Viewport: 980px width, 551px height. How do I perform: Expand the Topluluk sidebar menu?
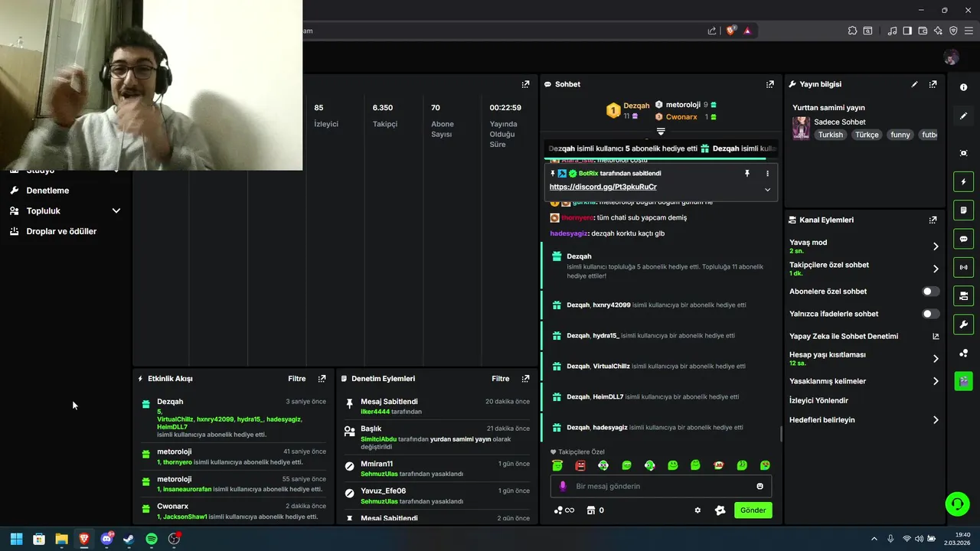pyautogui.click(x=116, y=210)
